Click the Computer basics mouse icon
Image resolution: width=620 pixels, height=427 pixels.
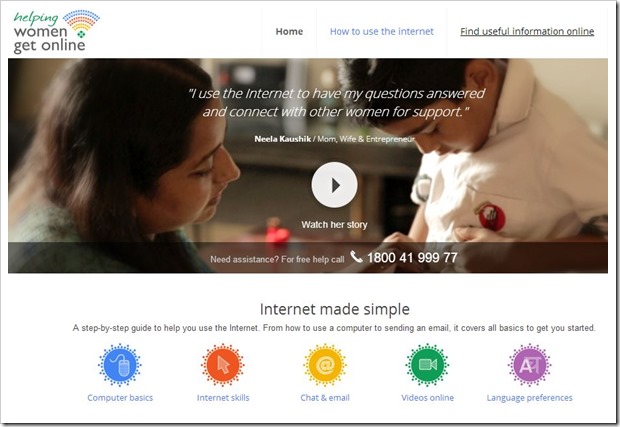[120, 365]
